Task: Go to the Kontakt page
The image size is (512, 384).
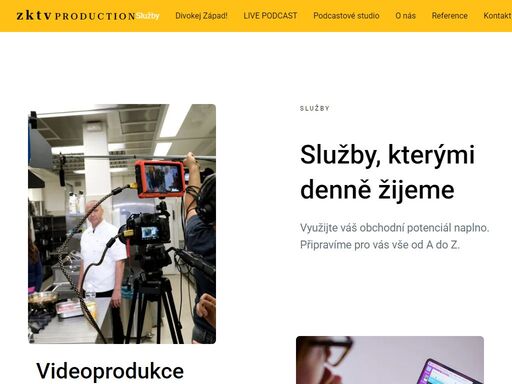Action: click(497, 16)
